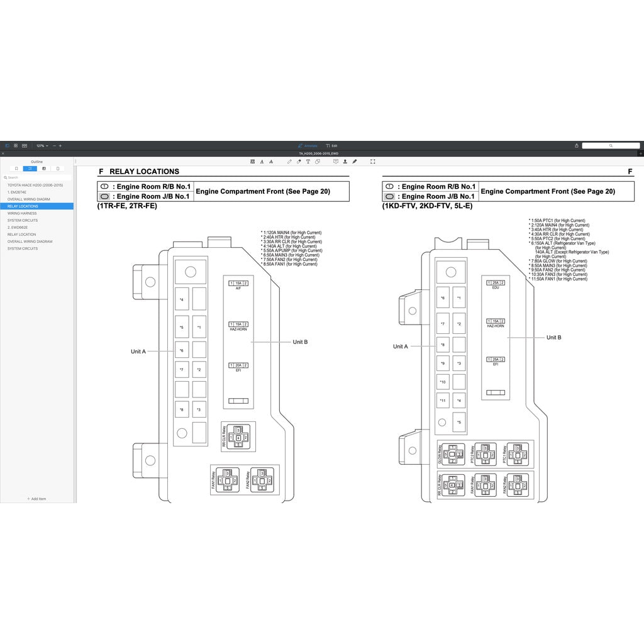Image resolution: width=644 pixels, height=644 pixels.
Task: Open the signature tool
Action: [353, 162]
